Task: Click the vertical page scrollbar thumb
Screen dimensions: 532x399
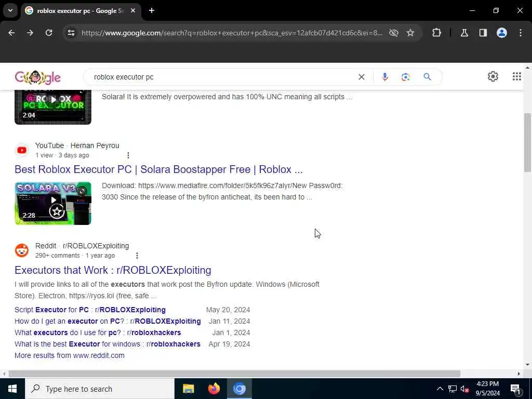Action: 528,142
